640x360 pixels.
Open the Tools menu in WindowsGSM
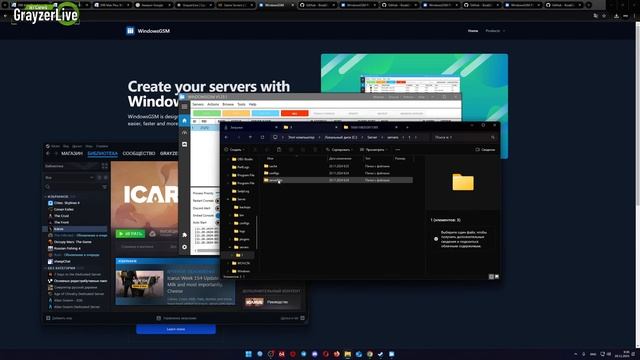pyautogui.click(x=242, y=104)
